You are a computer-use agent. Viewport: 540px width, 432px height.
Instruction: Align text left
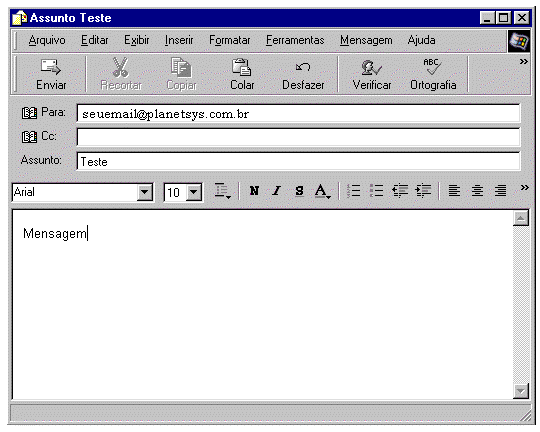pos(454,191)
